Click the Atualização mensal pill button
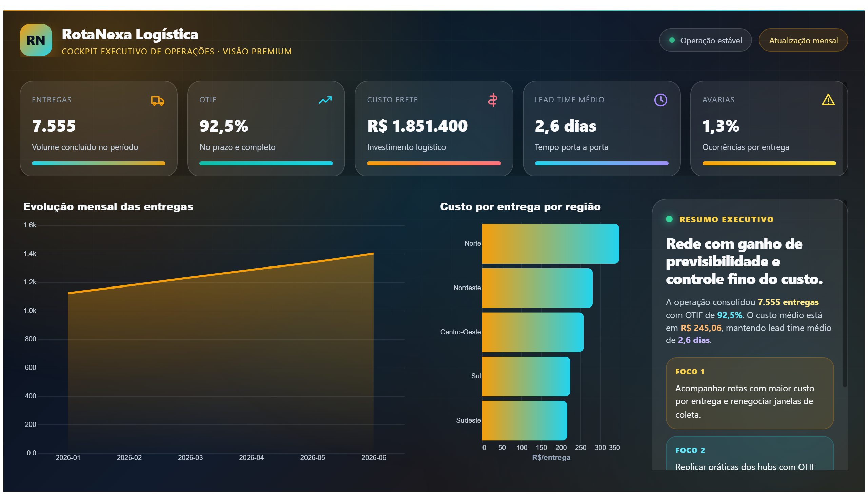 click(x=803, y=40)
